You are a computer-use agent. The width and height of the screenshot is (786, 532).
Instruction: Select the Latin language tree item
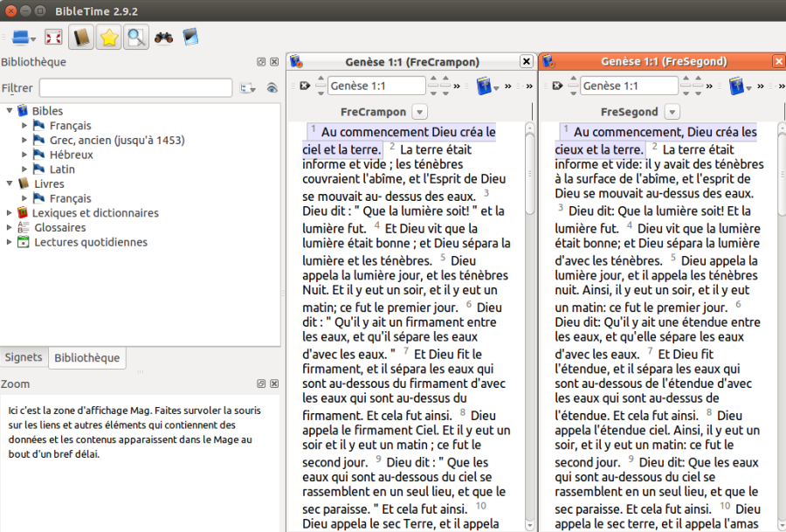coord(62,169)
